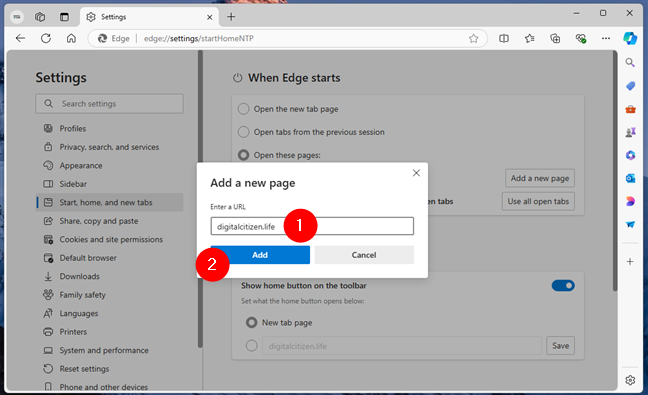Open tab actions menu
The width and height of the screenshot is (648, 395).
click(64, 17)
